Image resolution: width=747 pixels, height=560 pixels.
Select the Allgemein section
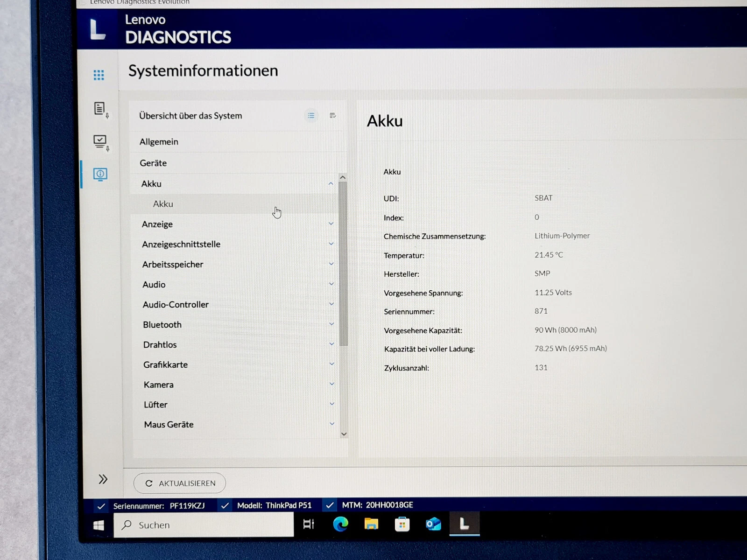[x=237, y=141]
